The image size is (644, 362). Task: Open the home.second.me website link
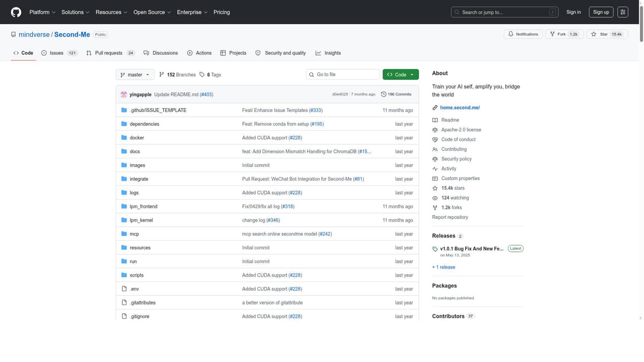click(x=459, y=108)
